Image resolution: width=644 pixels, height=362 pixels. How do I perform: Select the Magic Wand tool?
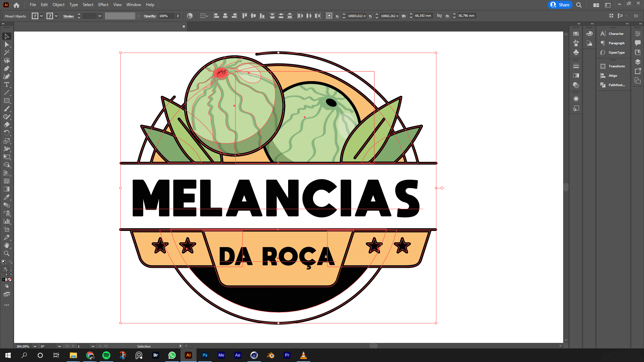point(7,53)
